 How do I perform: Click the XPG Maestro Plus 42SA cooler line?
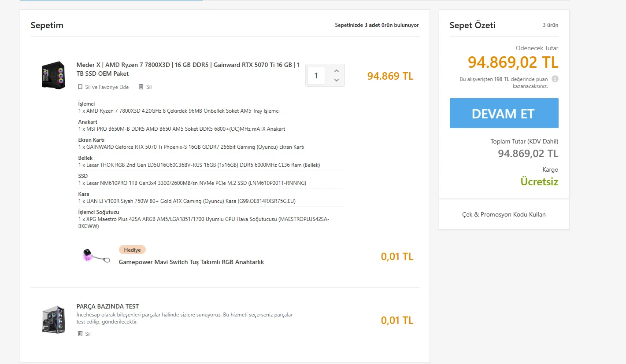(x=204, y=223)
